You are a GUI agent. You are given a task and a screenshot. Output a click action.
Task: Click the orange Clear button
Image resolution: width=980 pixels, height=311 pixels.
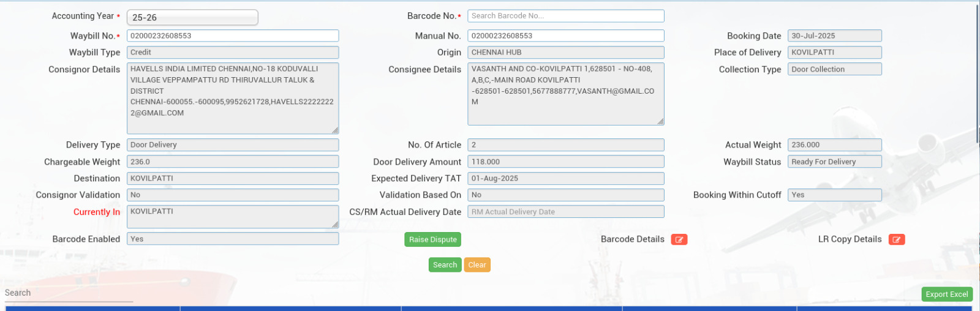(x=477, y=265)
